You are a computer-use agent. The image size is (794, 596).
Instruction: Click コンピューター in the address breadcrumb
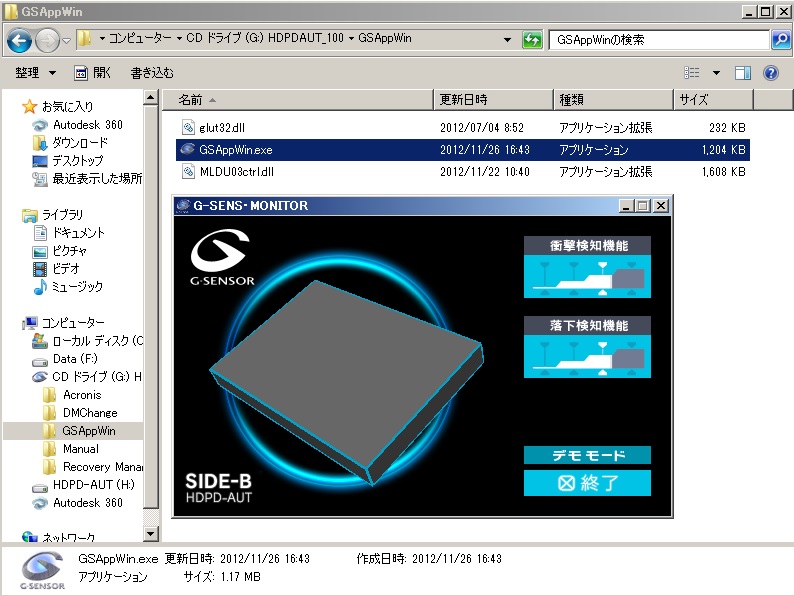coord(140,38)
